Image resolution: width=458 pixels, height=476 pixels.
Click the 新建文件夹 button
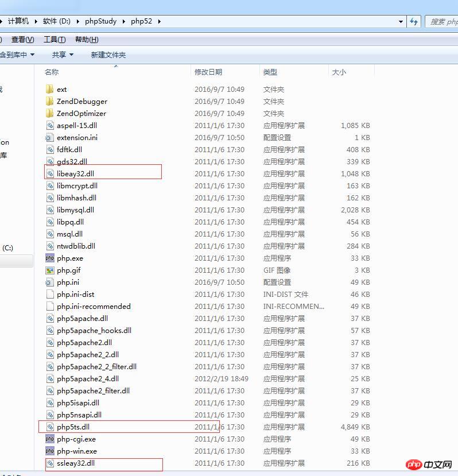coord(108,55)
